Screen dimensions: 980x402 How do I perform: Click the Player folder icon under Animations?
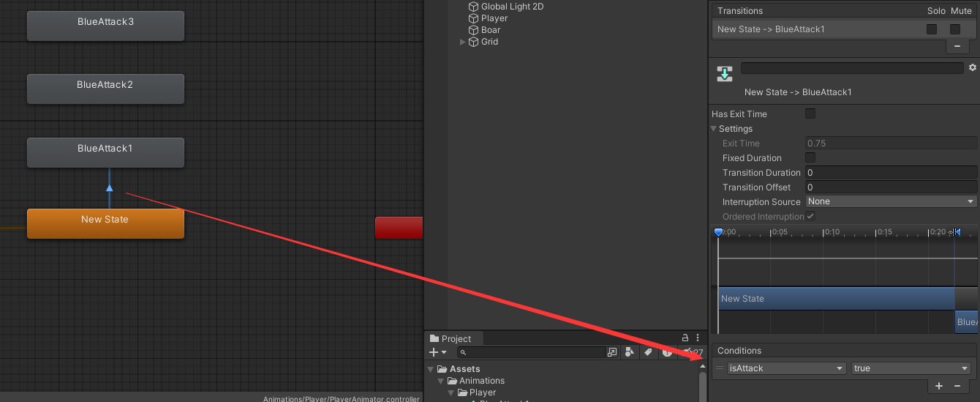[463, 392]
